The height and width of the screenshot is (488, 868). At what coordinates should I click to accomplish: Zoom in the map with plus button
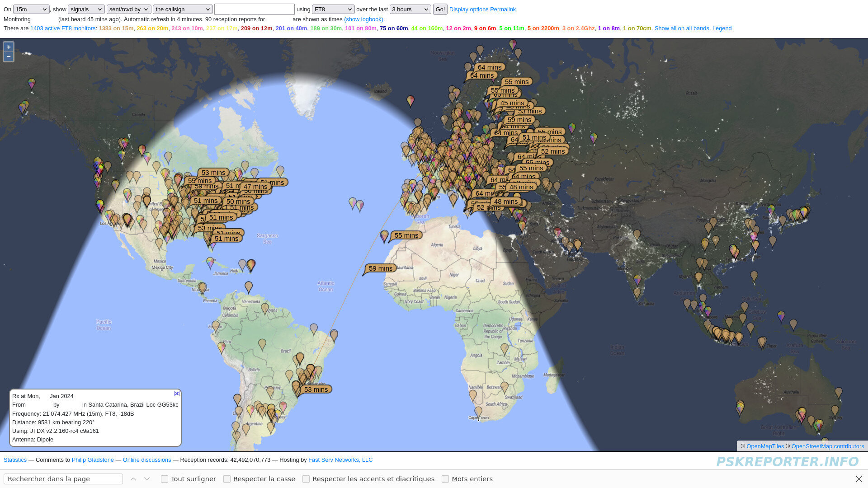click(9, 47)
